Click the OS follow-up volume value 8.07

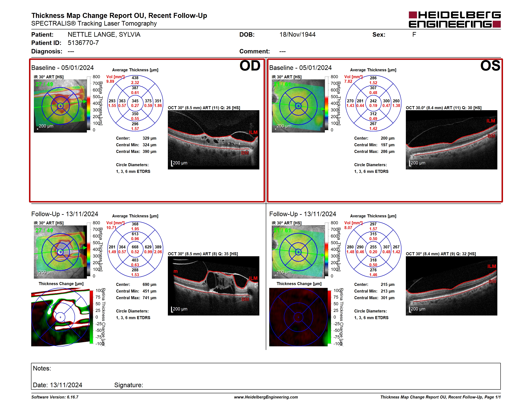(x=348, y=228)
